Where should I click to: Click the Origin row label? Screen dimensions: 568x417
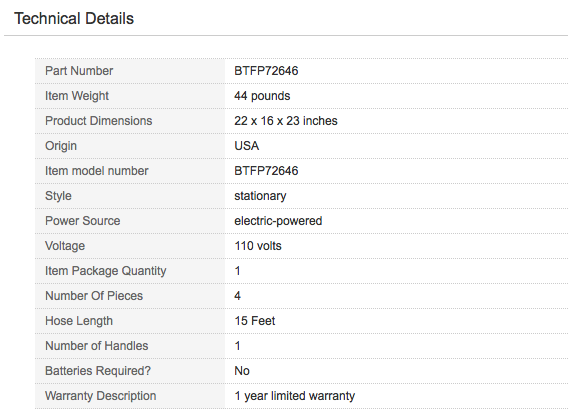click(61, 146)
